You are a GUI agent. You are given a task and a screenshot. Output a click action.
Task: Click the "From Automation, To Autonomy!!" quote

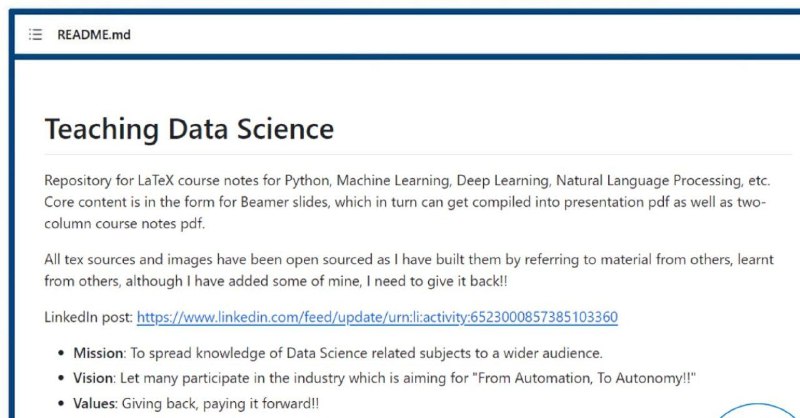pyautogui.click(x=584, y=378)
